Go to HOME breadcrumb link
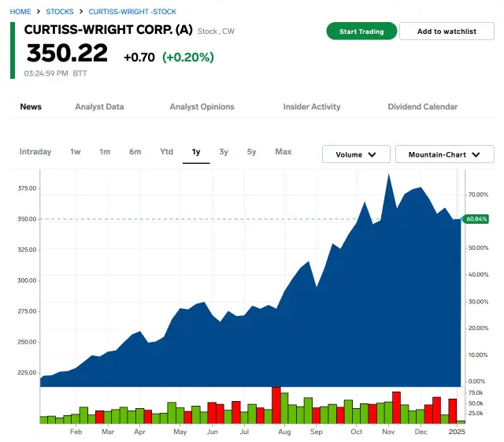 [20, 12]
